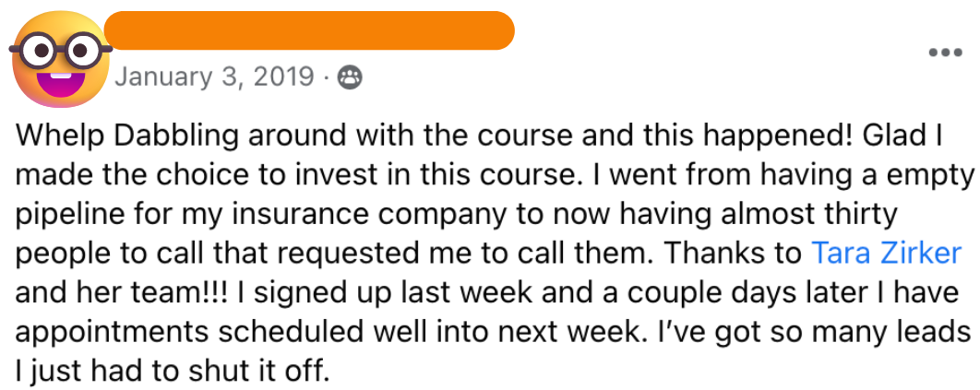Viewport: 980px width, 390px height.
Task: Open Tara Zirker's profile link
Action: 886,253
